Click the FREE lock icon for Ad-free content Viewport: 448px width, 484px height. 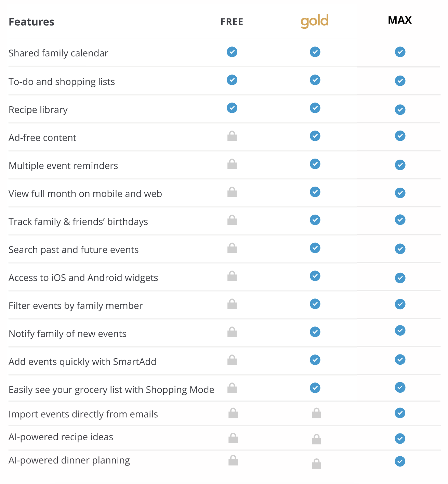(x=232, y=136)
